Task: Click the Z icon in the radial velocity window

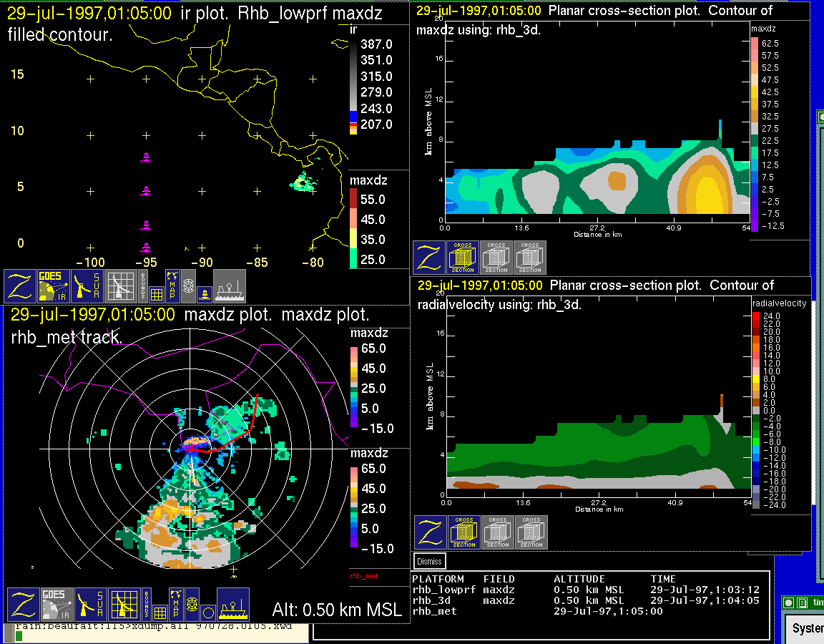Action: tap(431, 532)
